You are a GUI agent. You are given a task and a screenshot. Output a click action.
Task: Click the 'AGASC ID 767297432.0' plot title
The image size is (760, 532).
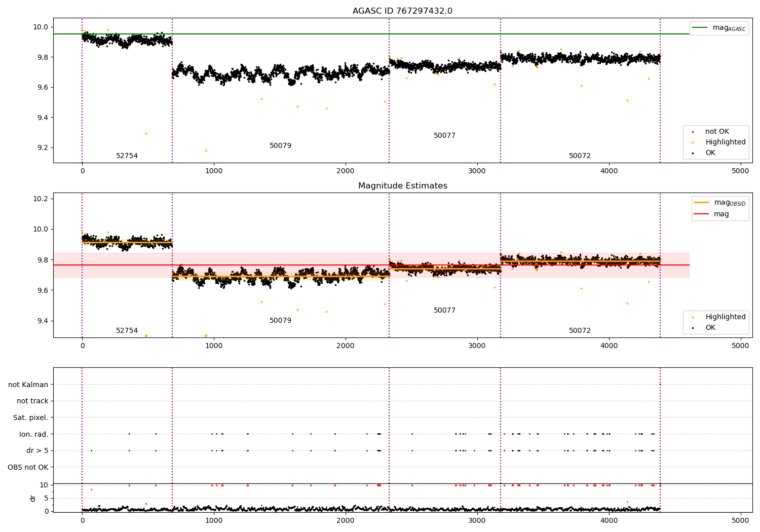tap(402, 11)
